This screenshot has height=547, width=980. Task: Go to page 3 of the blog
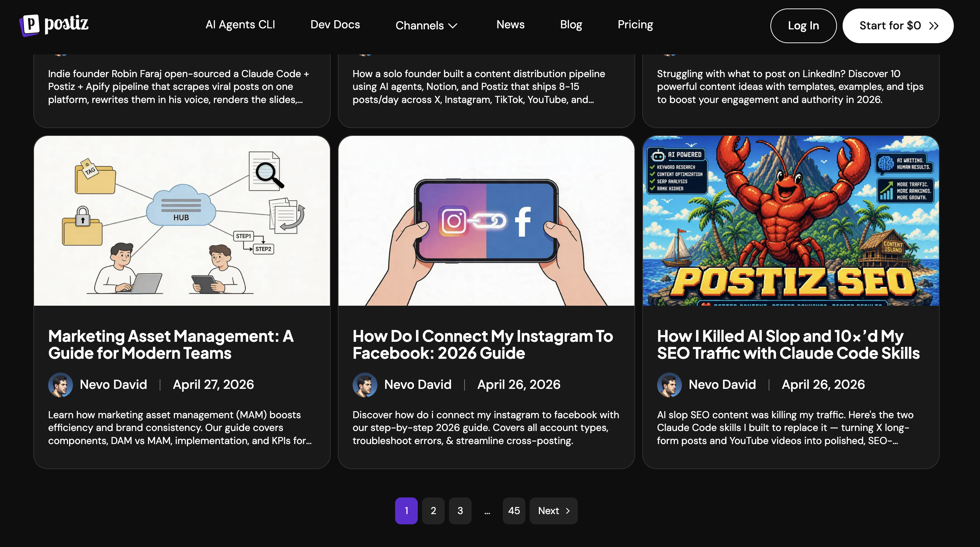460,511
